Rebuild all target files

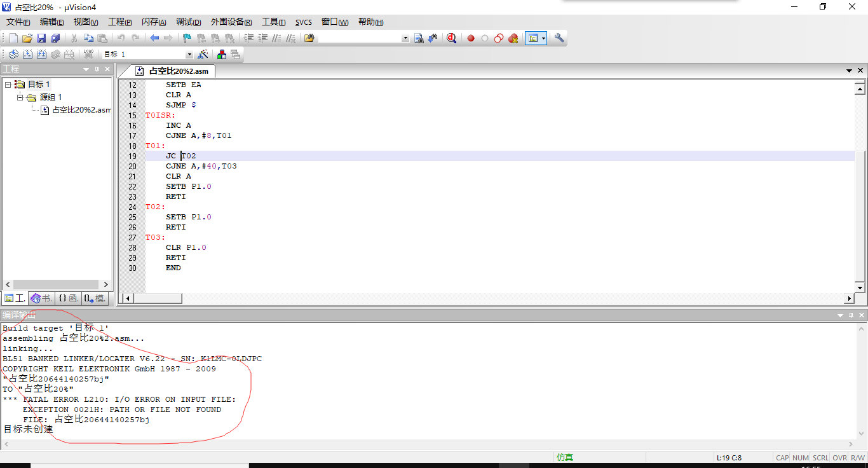[42, 55]
